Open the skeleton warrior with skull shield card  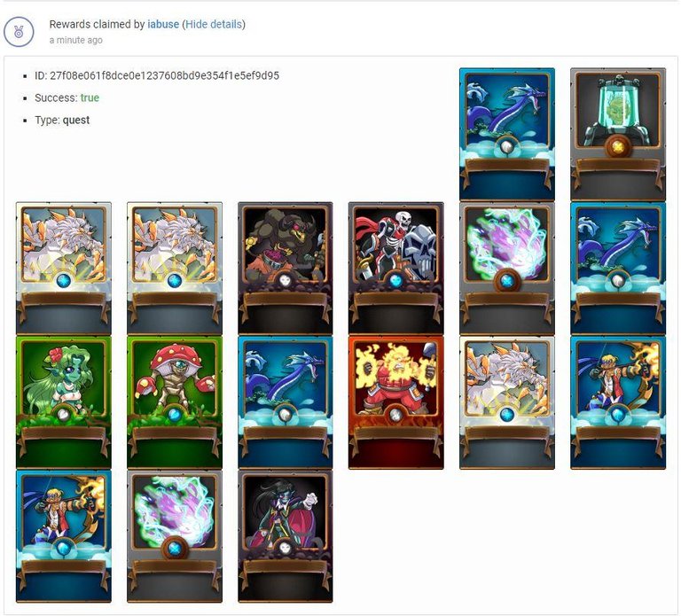(396, 268)
